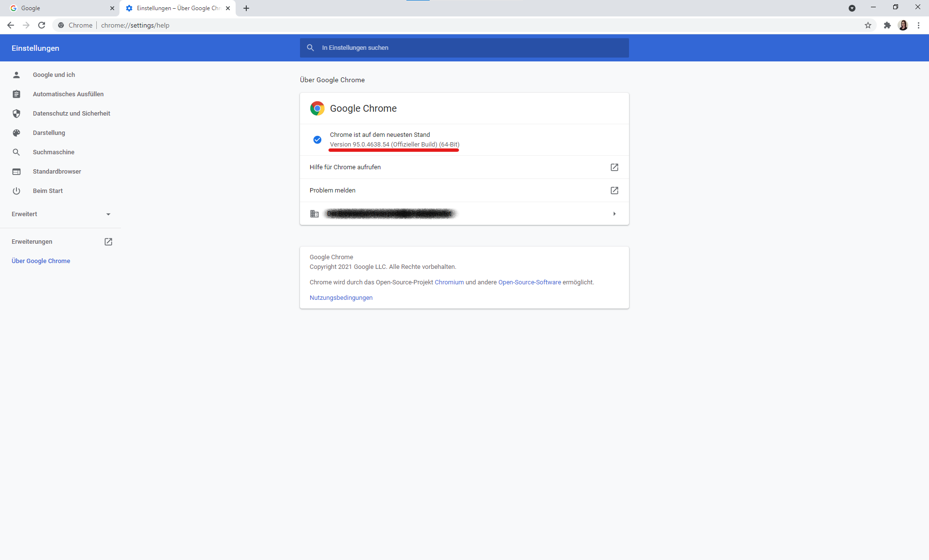929x560 pixels.
Task: Open Suchmaschine settings section
Action: point(53,152)
